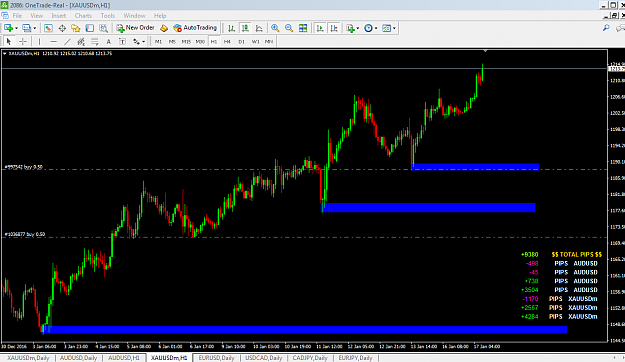The height and width of the screenshot is (362, 625).
Task: Open the Indicators list icon
Action: pyautogui.click(x=350, y=28)
